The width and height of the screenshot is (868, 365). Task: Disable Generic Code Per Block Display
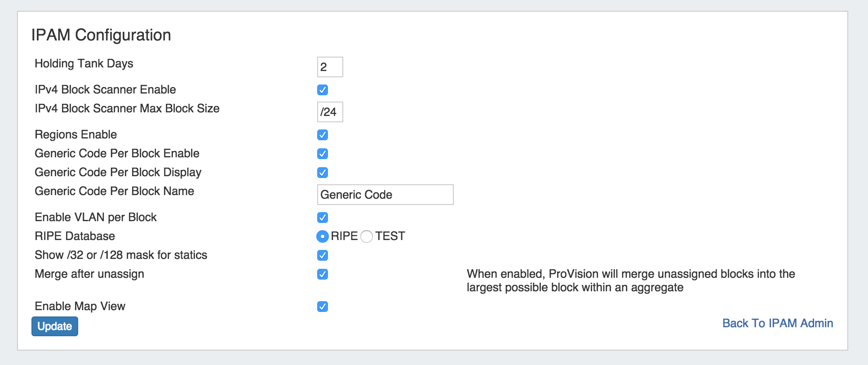323,173
